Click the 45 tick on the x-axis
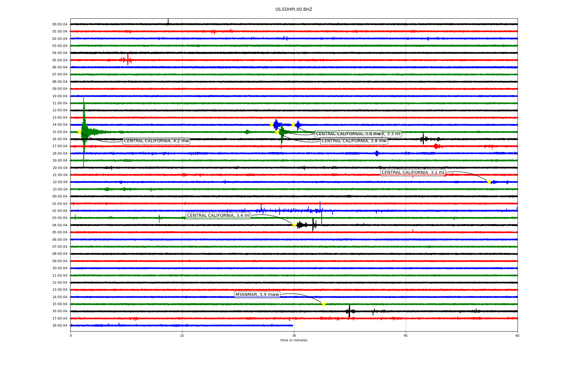The height and width of the screenshot is (368, 588). tap(405, 335)
